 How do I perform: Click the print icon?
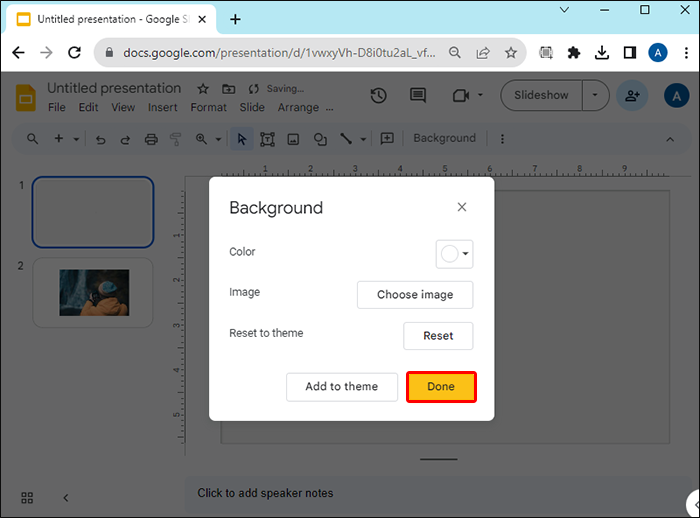coord(151,139)
